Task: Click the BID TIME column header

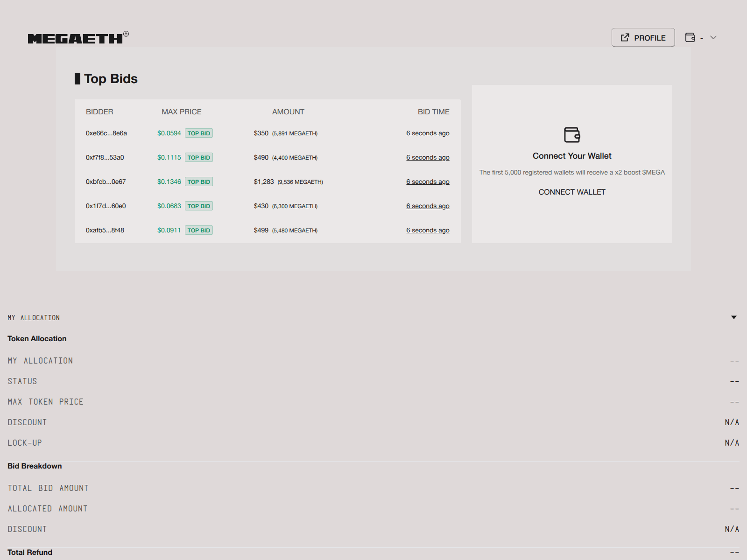Action: coord(434,112)
